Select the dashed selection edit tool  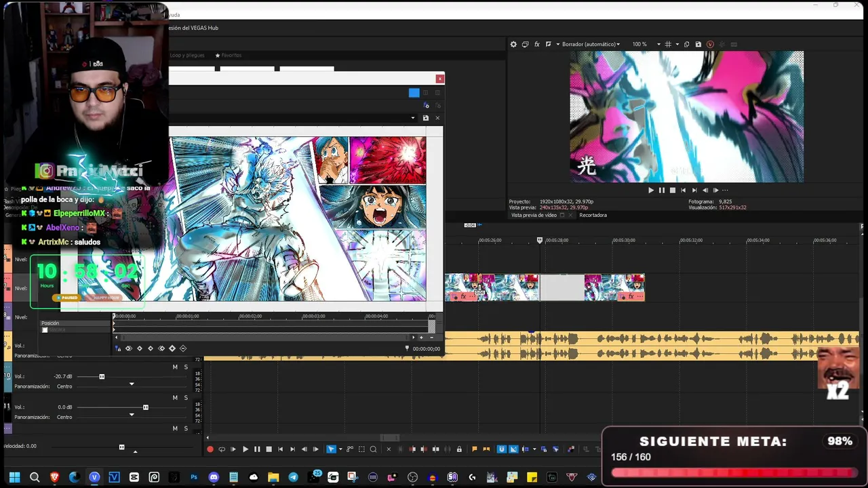361,449
